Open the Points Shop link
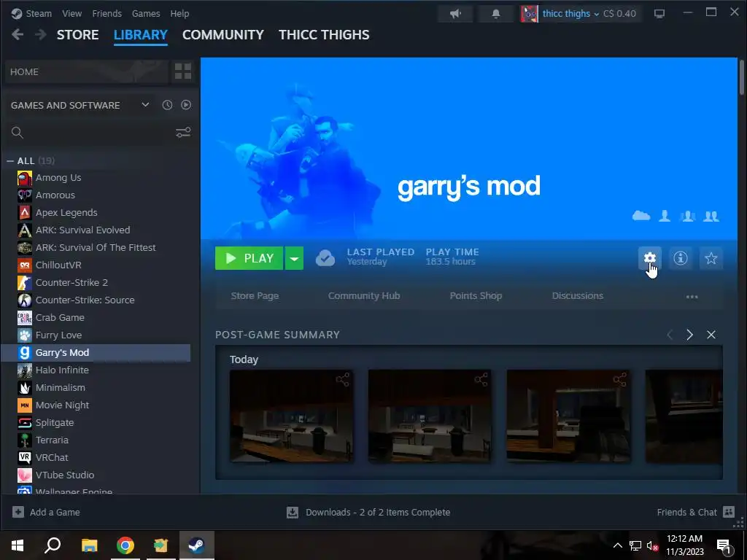747x560 pixels. pyautogui.click(x=476, y=296)
